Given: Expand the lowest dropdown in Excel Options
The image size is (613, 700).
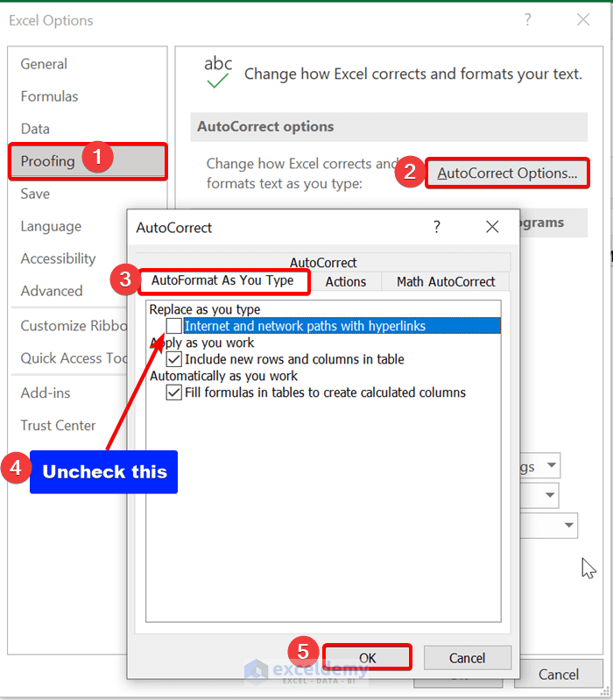Looking at the screenshot, I should (568, 526).
